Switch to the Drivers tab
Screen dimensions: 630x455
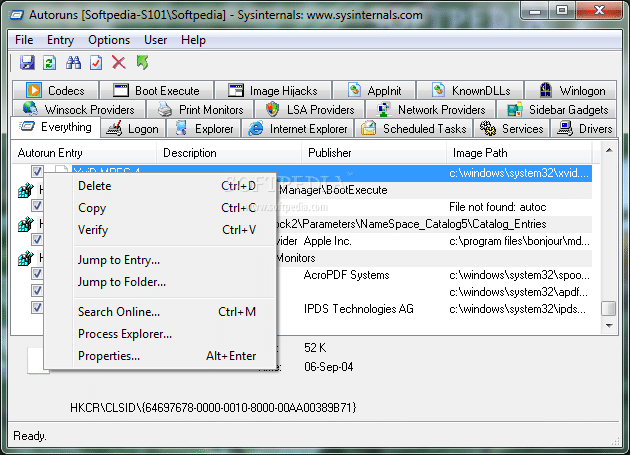pos(583,129)
